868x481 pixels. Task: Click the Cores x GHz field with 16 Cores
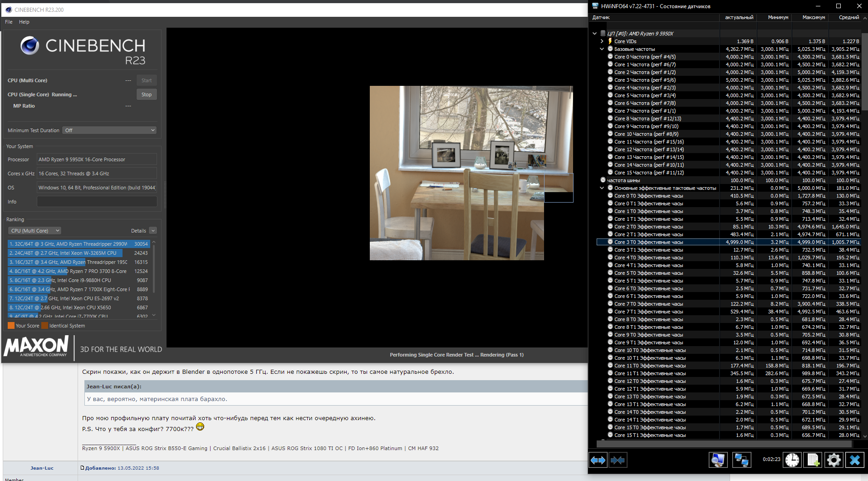97,174
